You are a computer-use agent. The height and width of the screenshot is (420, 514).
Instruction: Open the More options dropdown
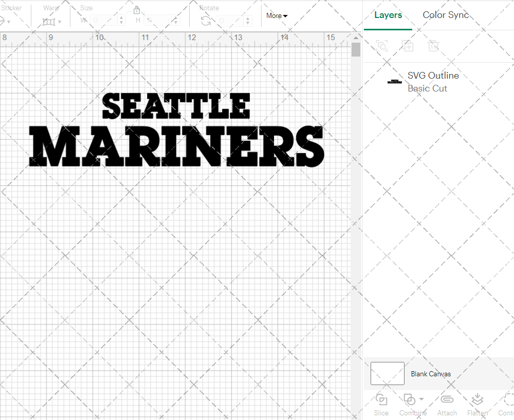tap(277, 15)
